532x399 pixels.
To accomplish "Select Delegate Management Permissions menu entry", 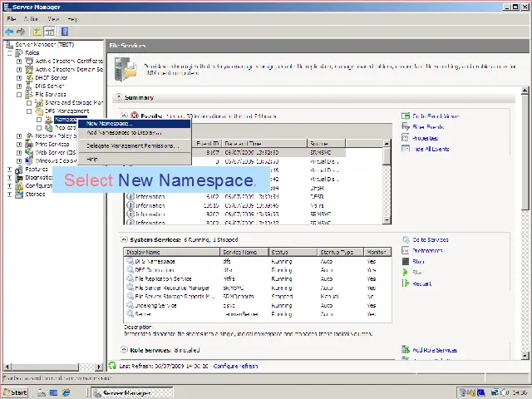I will [x=132, y=145].
